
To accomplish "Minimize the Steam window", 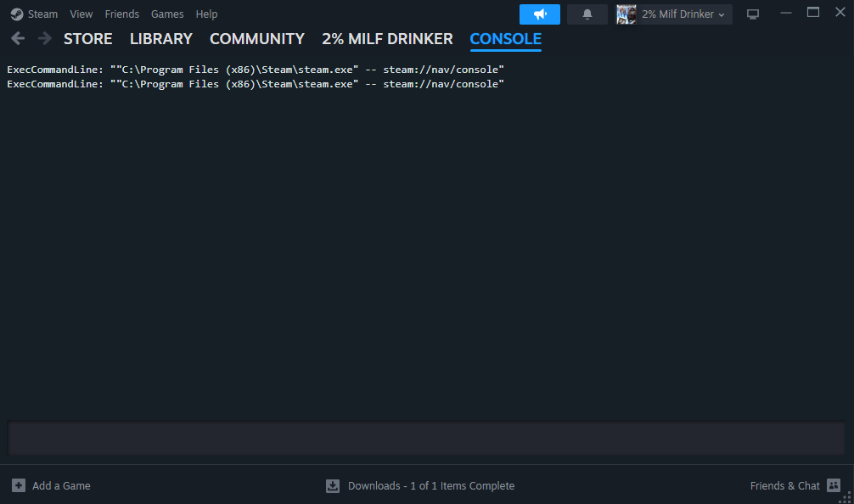I will pyautogui.click(x=785, y=13).
